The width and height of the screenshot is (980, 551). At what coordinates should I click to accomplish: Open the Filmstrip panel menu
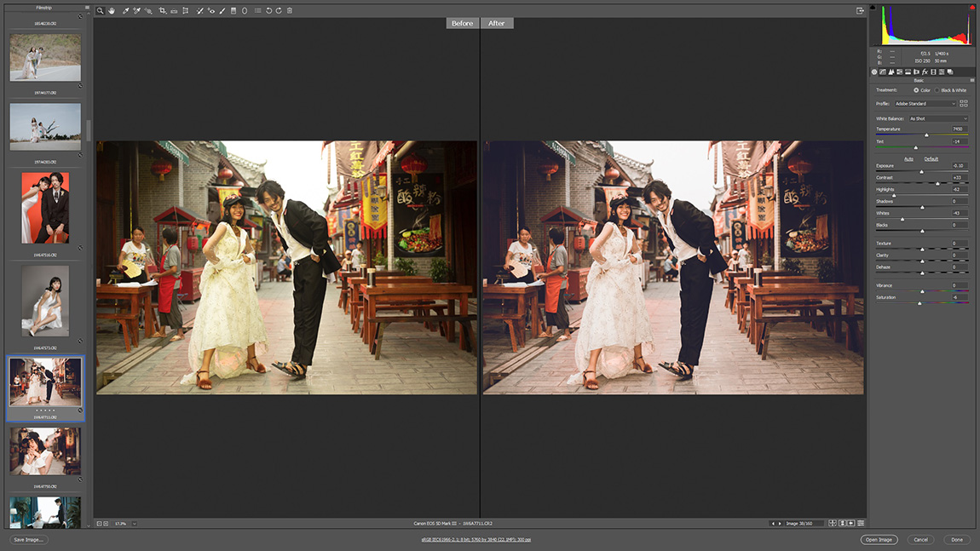(87, 8)
